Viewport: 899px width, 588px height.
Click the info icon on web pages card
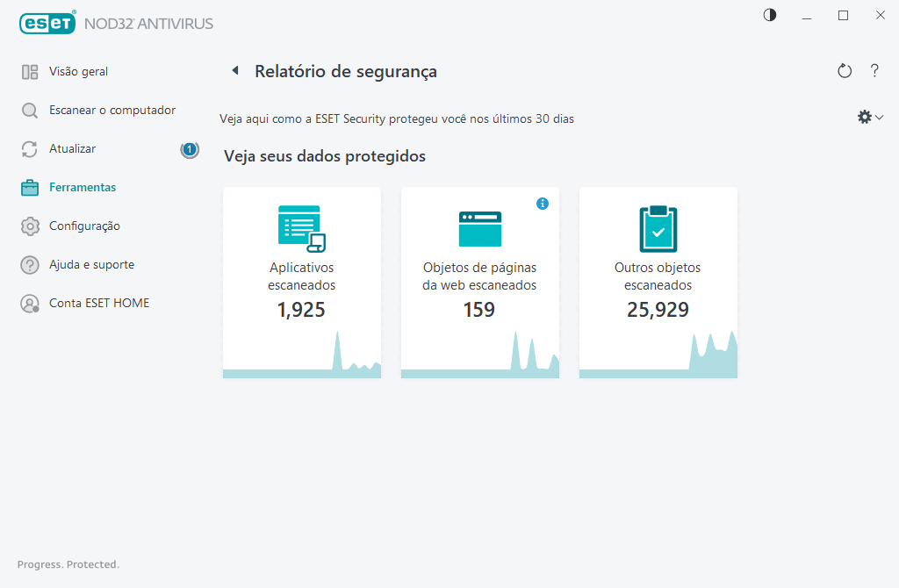point(543,204)
